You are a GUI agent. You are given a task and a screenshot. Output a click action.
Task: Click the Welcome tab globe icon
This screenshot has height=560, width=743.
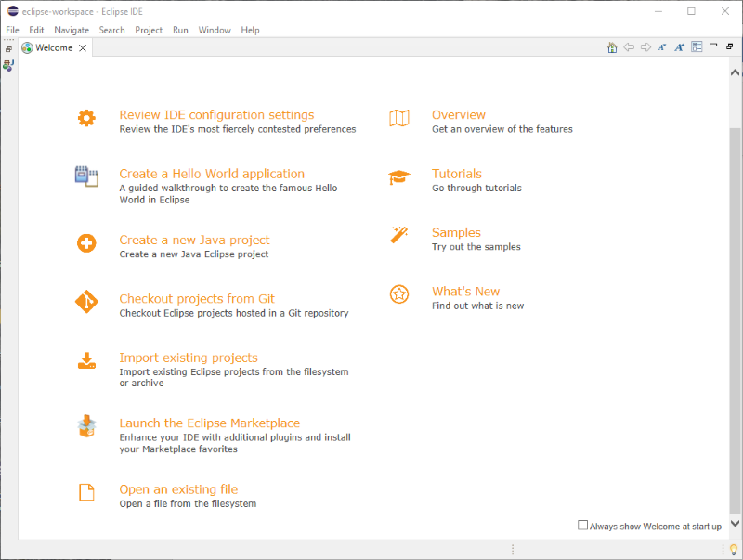(28, 48)
